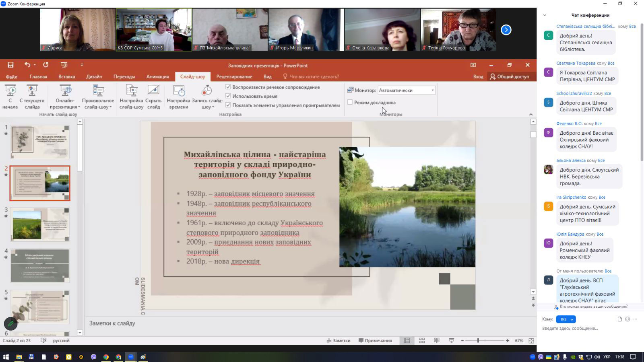Open 'Настройка слайд-шоу' settings

(x=131, y=97)
